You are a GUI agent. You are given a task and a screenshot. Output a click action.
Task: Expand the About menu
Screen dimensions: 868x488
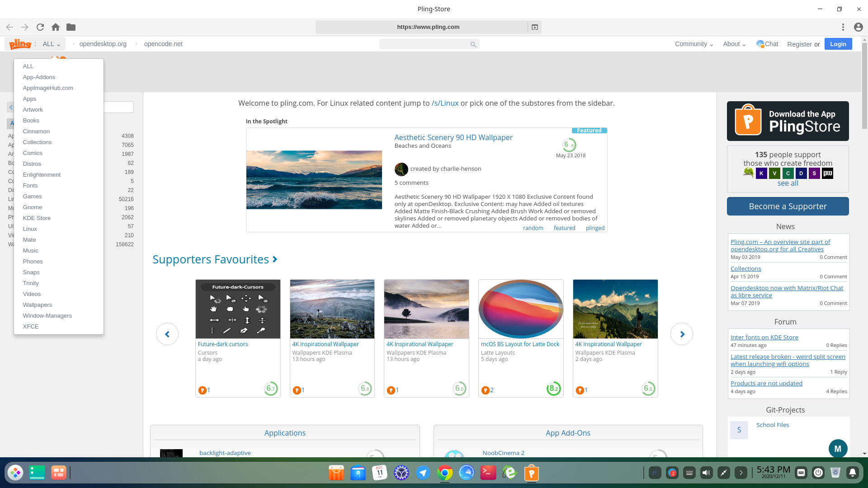click(734, 44)
